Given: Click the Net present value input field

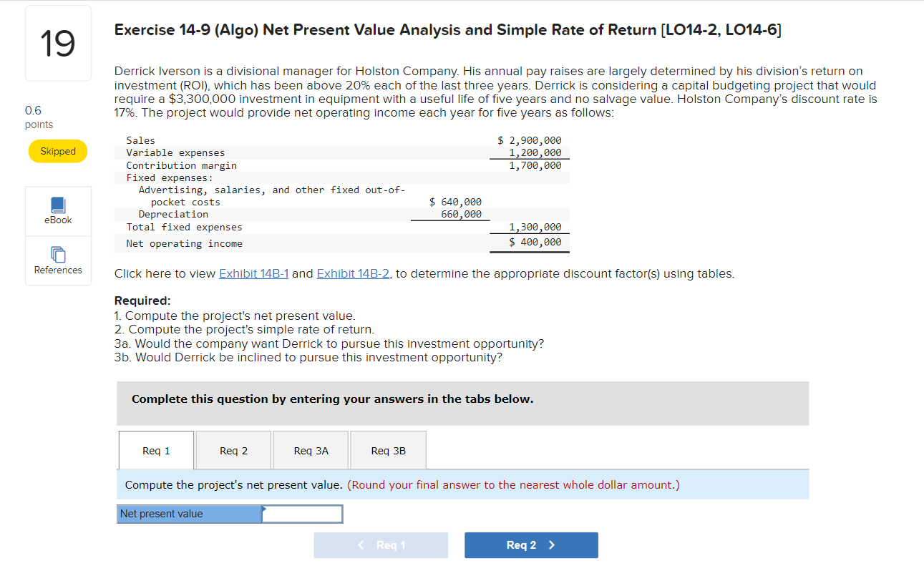Looking at the screenshot, I should point(302,514).
